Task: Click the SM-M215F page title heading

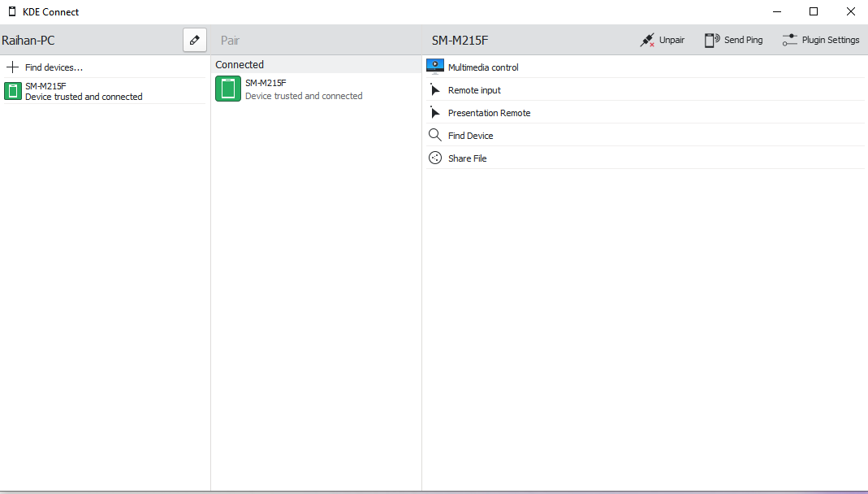Action: click(x=460, y=41)
